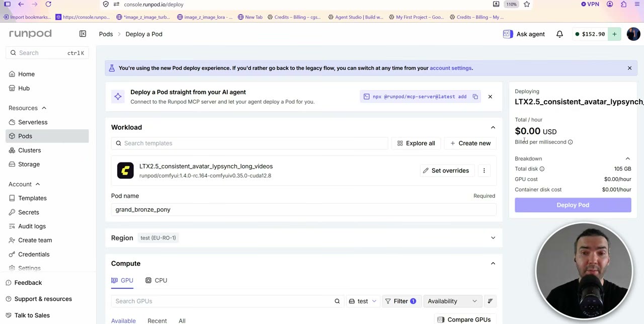Switch to the GPU tab
Screen dimensions: 644x324
(122, 280)
